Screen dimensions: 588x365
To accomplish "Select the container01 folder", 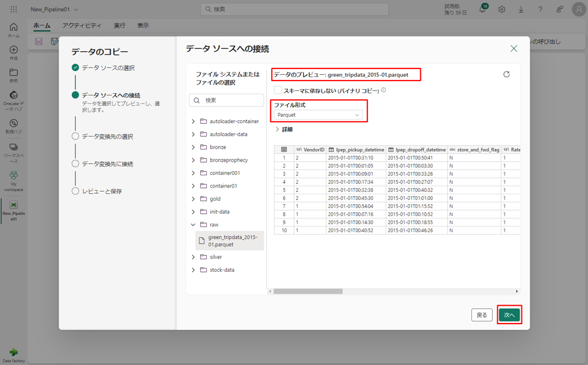I will click(223, 186).
